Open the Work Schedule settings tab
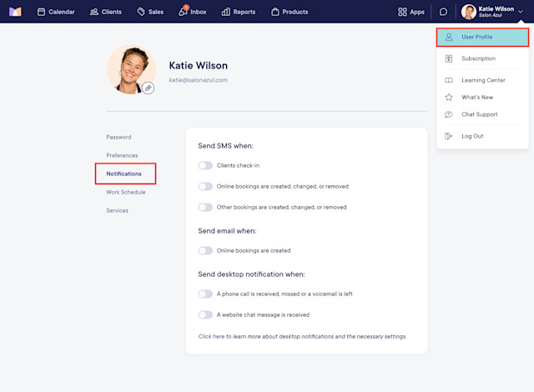This screenshot has width=534, height=392. click(126, 193)
